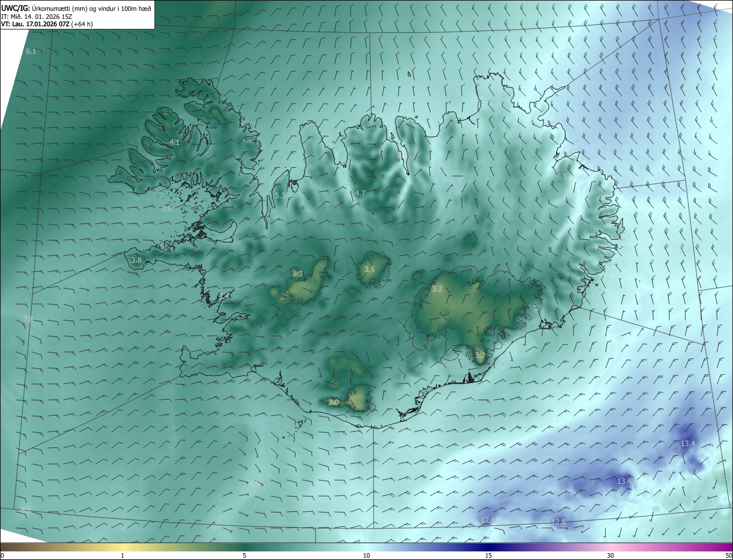Select the 4.7 value label
The width and height of the screenshot is (733, 560).
360,194
